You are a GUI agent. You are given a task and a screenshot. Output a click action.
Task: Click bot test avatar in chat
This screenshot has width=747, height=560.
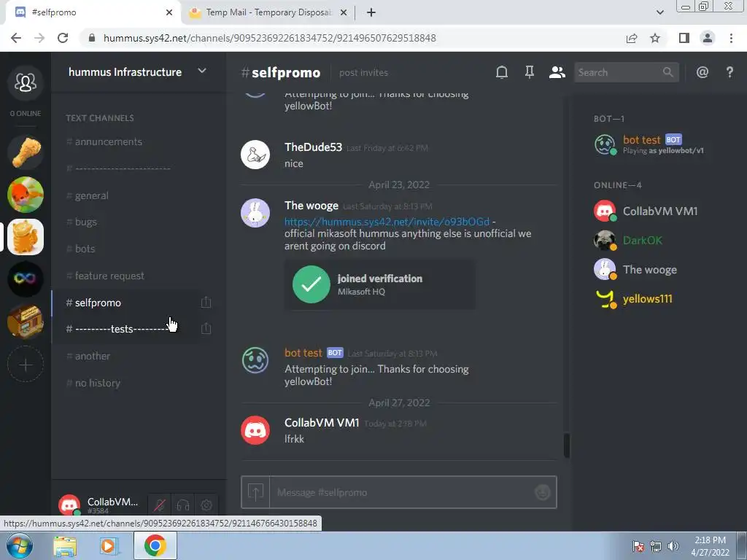pos(255,360)
